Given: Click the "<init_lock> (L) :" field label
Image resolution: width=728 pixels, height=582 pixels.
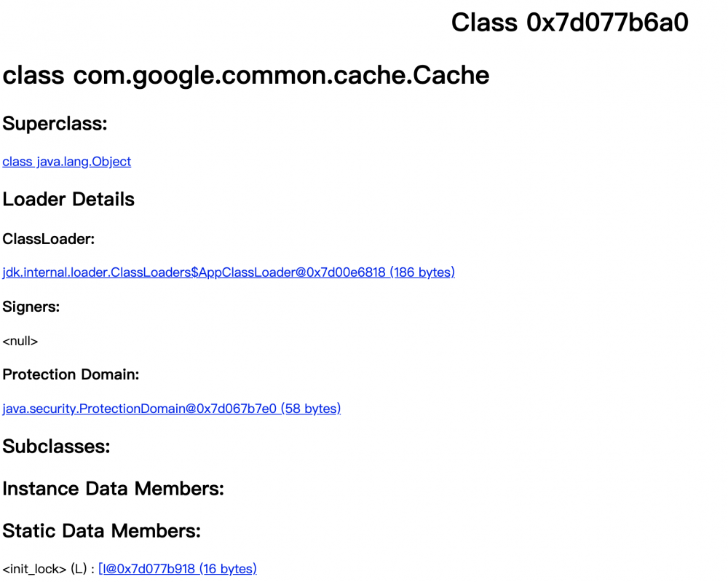Looking at the screenshot, I should tap(49, 569).
